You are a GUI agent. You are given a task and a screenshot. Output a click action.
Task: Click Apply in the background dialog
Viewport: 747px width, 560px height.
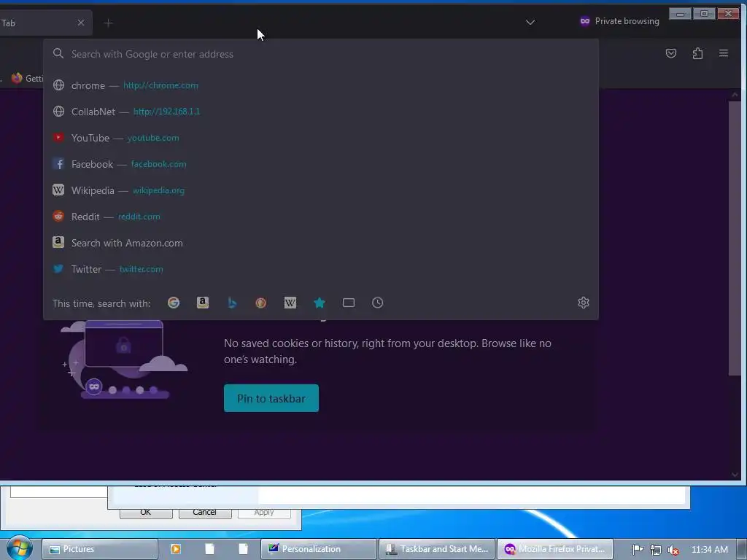coord(264,513)
